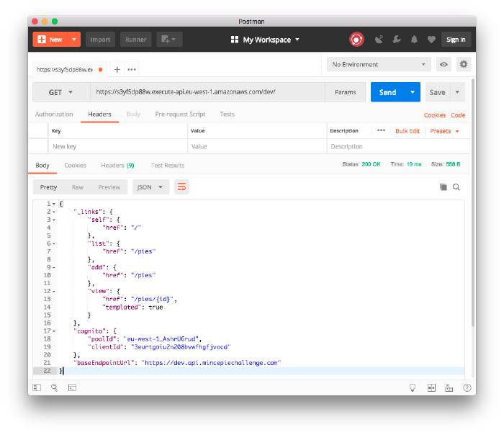Open the Postman console icon
The height and width of the screenshot is (435, 504).
coord(72,387)
